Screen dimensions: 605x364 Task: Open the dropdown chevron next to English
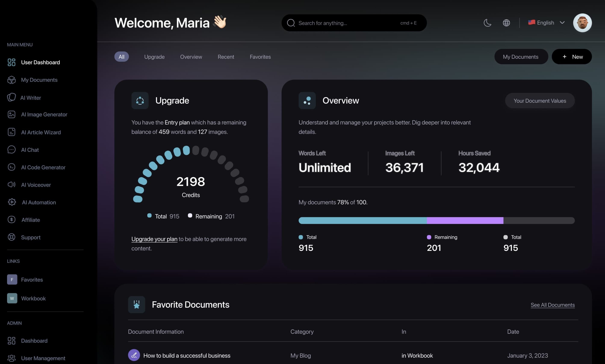click(x=562, y=23)
